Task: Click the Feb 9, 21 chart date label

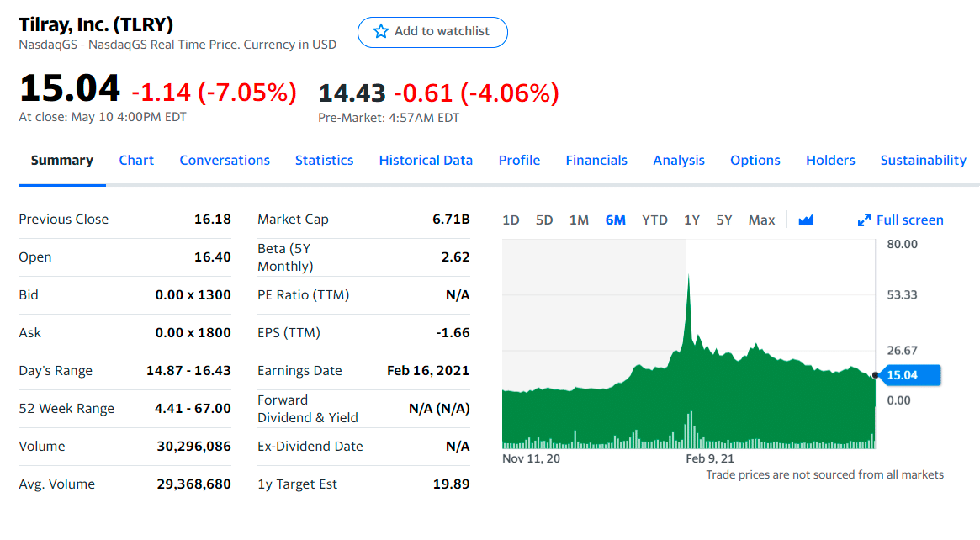Action: pos(710,458)
